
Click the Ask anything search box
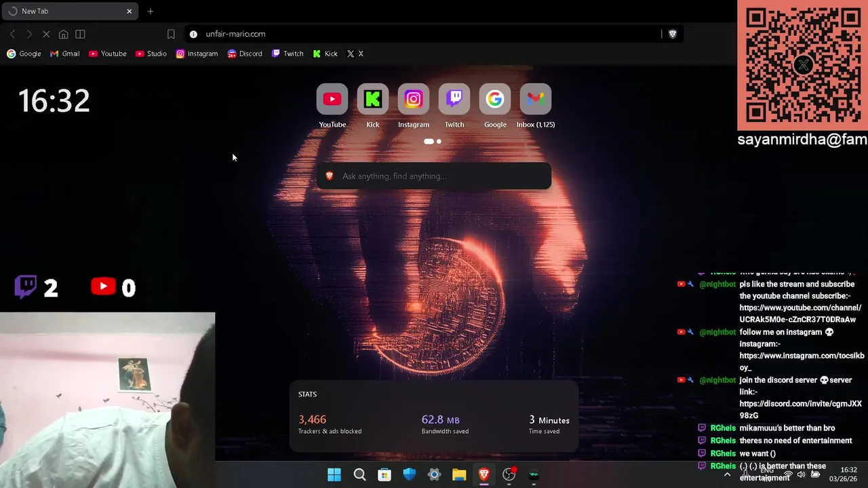coord(434,176)
